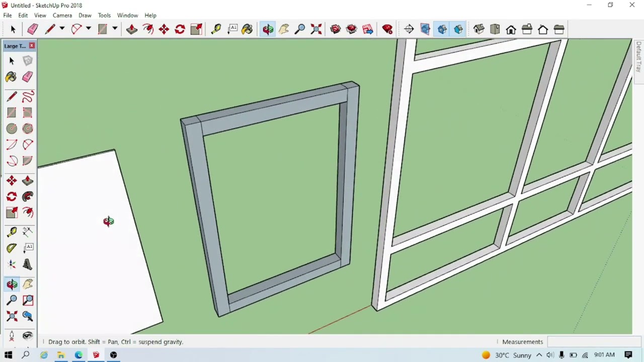Image resolution: width=644 pixels, height=362 pixels.
Task: Click the 9:01 AM taskbar clock
Action: (x=604, y=355)
